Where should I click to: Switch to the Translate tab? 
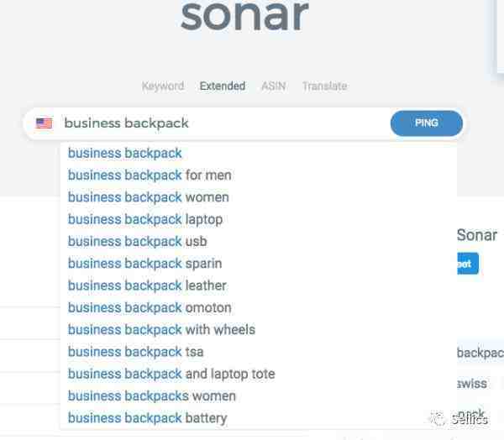coord(324,86)
